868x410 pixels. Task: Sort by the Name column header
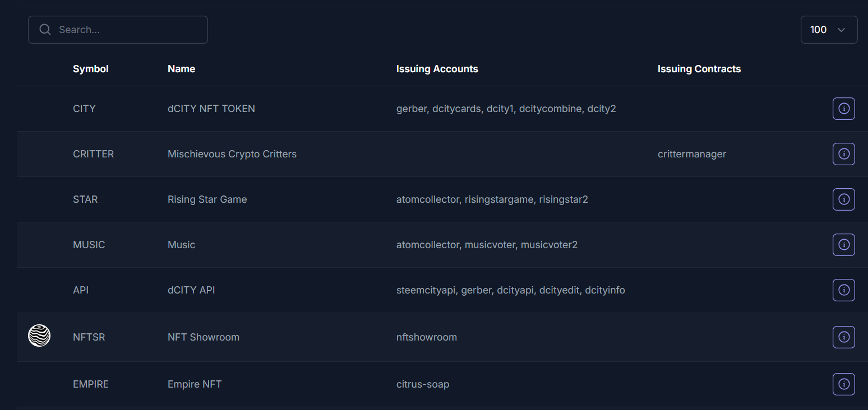click(181, 69)
